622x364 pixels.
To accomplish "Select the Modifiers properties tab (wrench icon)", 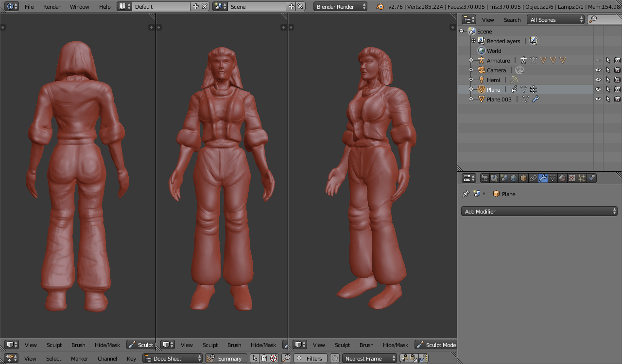I will [x=543, y=178].
